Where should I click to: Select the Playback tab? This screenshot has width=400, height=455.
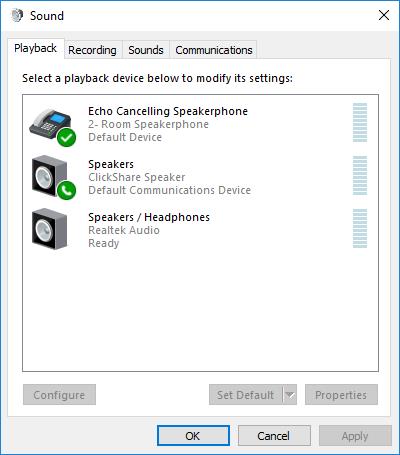pos(36,49)
